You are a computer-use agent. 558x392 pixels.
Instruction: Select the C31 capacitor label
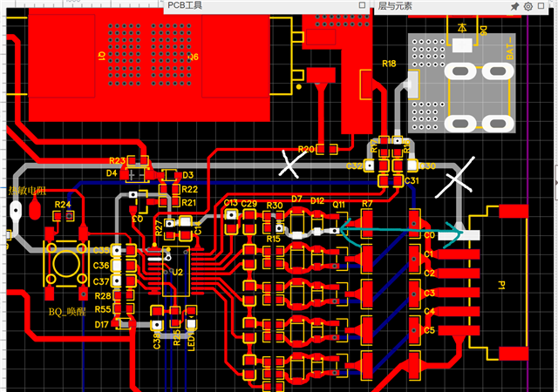pyautogui.click(x=412, y=180)
